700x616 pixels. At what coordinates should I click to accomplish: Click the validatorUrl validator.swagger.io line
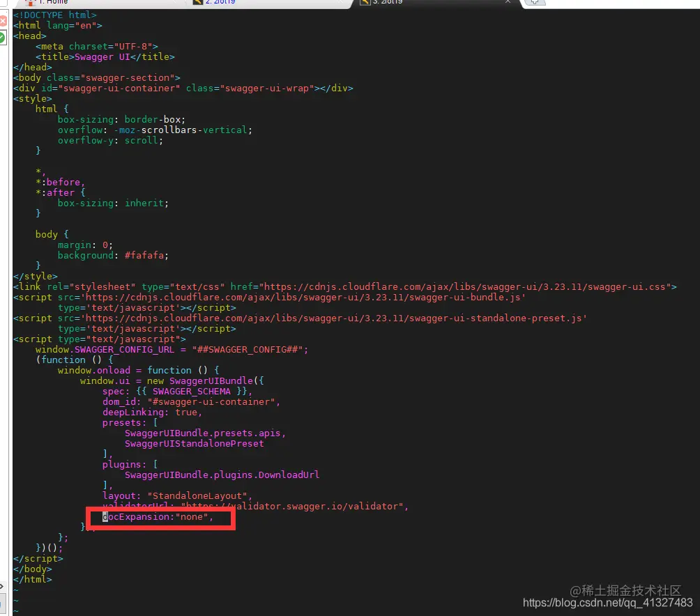point(255,507)
